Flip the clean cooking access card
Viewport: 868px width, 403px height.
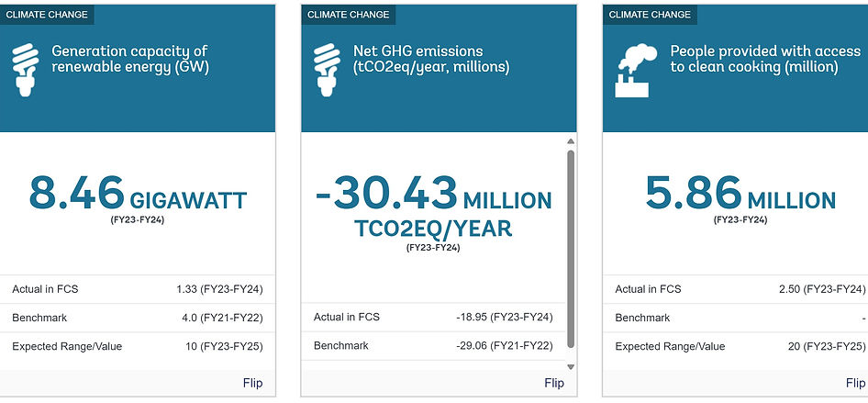[854, 383]
